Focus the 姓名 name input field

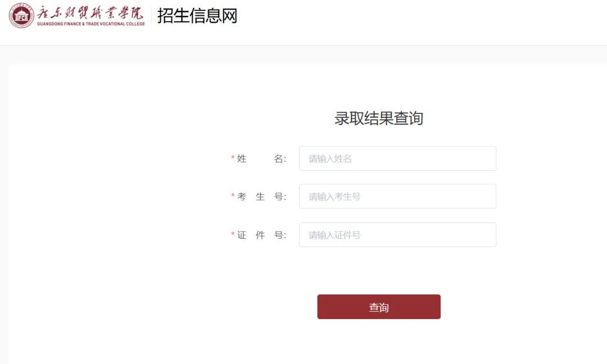(x=397, y=158)
